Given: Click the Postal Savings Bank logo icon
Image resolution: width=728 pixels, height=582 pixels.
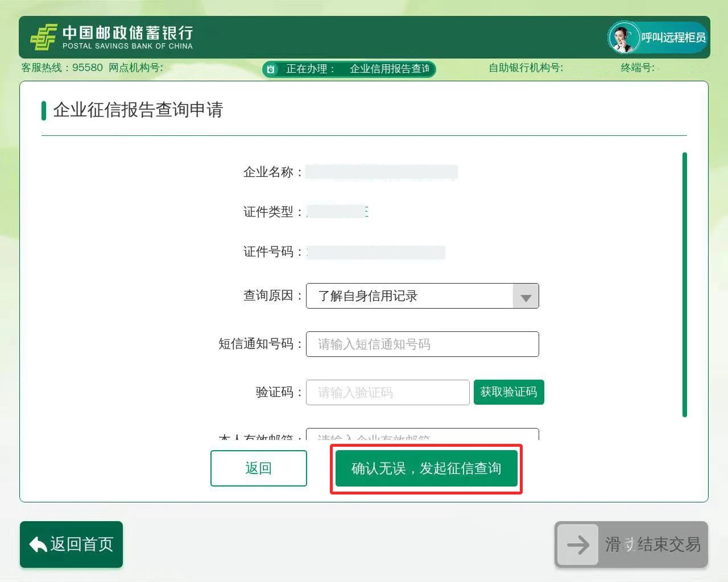Looking at the screenshot, I should (x=44, y=38).
